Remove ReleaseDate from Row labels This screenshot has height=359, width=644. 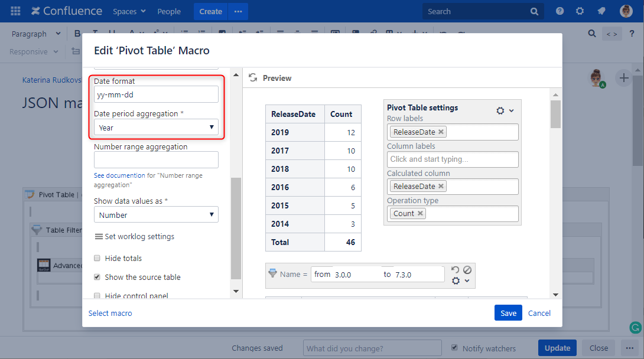[441, 132]
